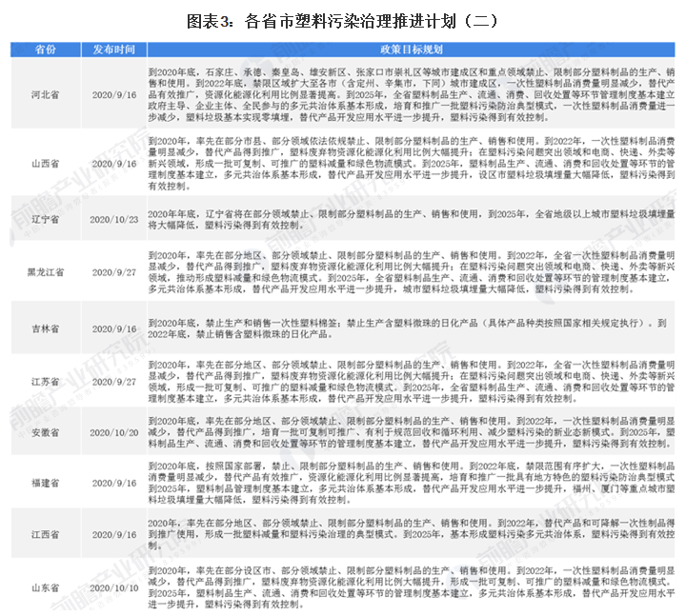
Task: Click the 山西省 province cell
Action: (x=46, y=164)
